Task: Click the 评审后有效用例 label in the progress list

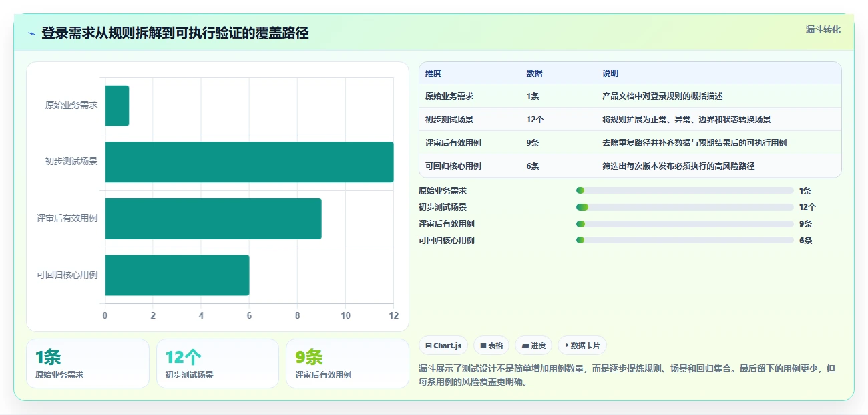Action: pyautogui.click(x=447, y=224)
